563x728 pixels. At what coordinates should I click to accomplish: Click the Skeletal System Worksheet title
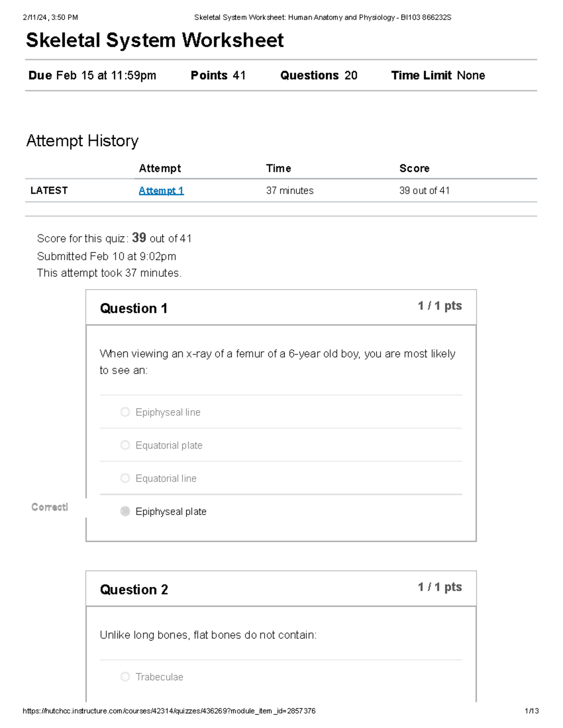click(154, 40)
